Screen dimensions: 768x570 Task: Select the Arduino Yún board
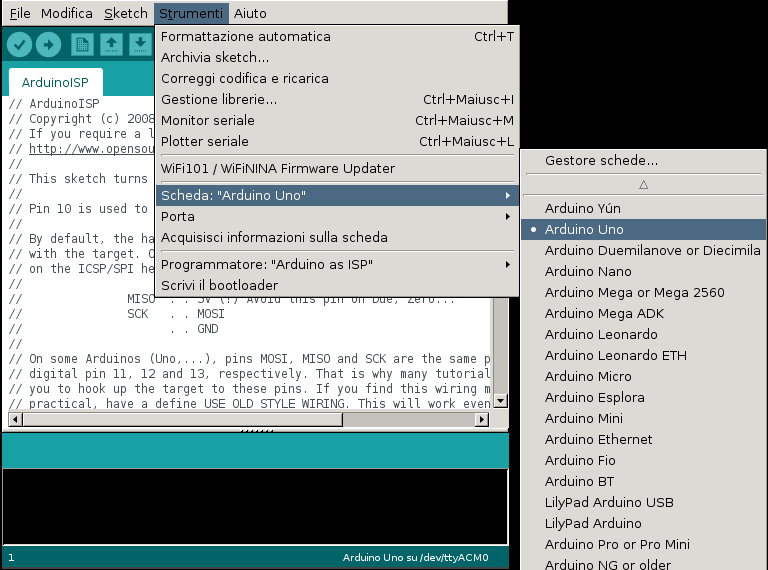point(644,209)
